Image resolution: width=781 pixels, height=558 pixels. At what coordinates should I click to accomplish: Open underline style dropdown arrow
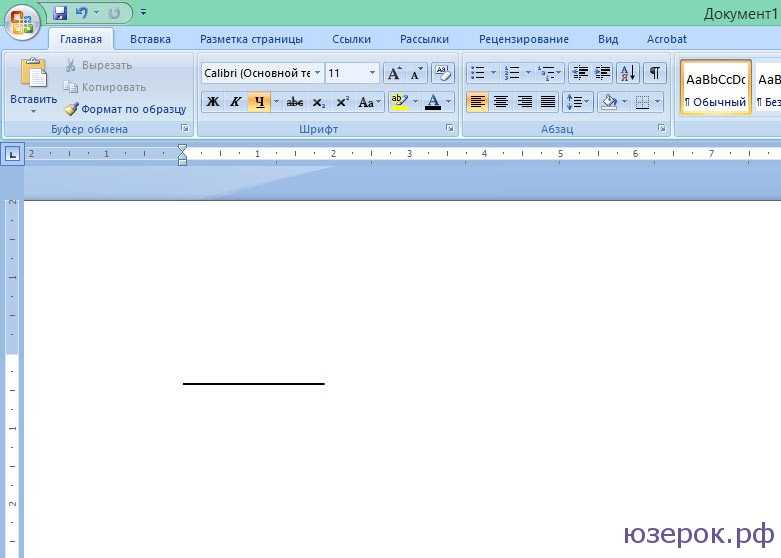(x=276, y=102)
